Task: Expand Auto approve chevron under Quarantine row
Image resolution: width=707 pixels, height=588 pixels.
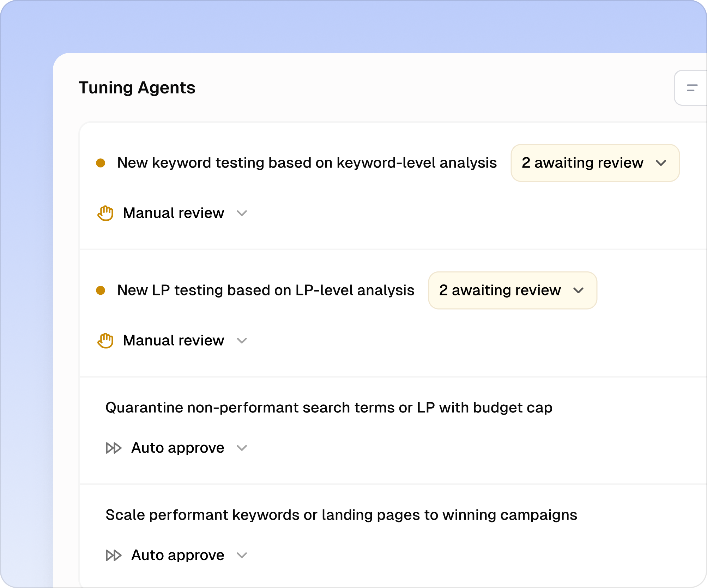Action: (242, 448)
